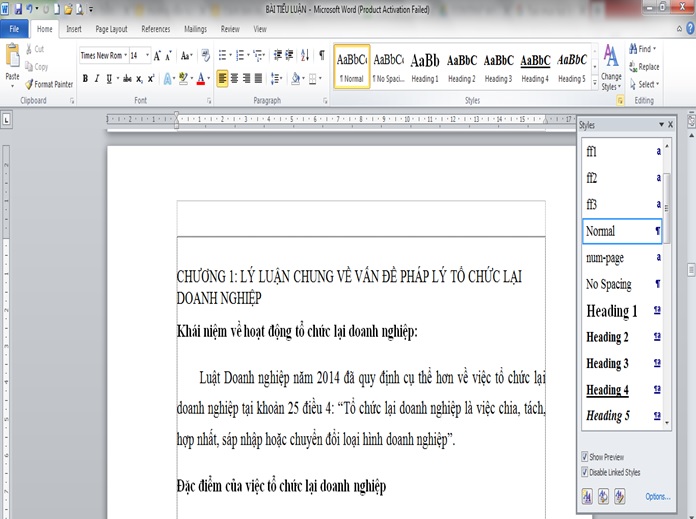Apply bold formatting with the B icon

click(x=85, y=78)
